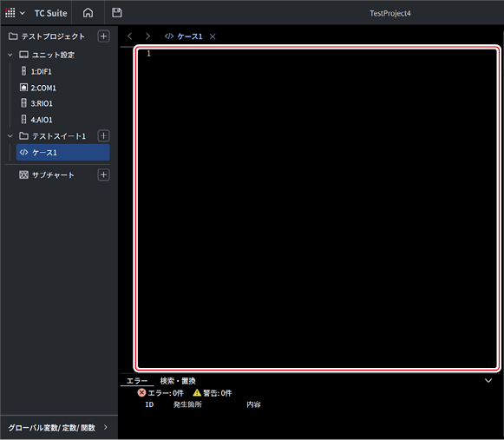Collapse the テストスイート1 tree node
504x440 pixels.
10,136
